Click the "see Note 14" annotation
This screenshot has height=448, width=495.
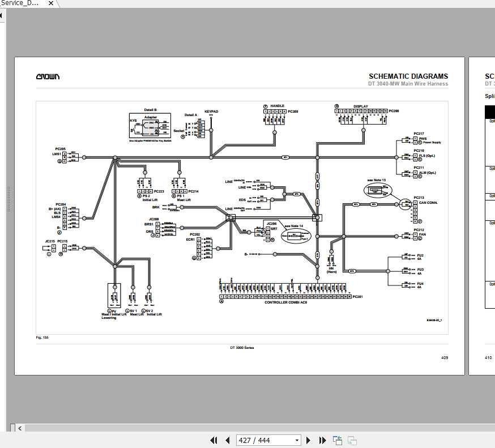pos(293,226)
